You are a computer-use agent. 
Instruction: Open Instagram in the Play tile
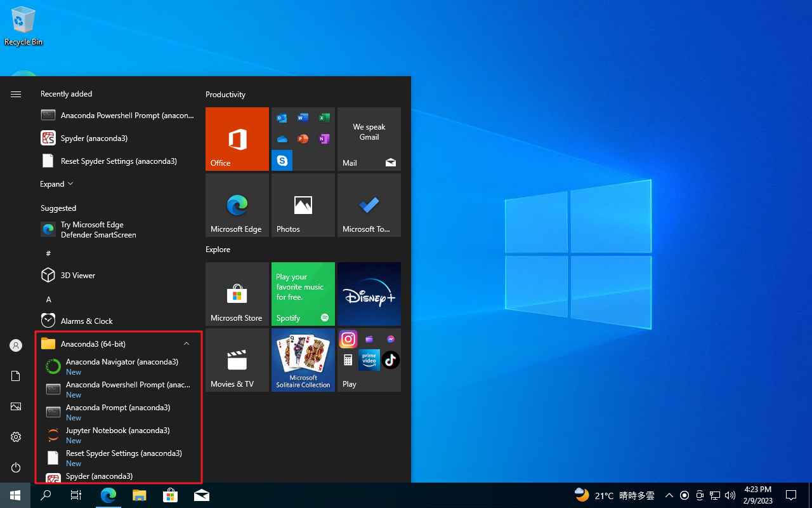[x=348, y=339]
